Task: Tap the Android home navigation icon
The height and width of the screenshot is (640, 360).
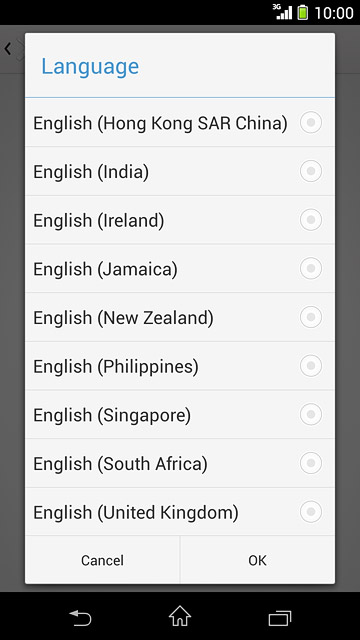Action: click(180, 616)
